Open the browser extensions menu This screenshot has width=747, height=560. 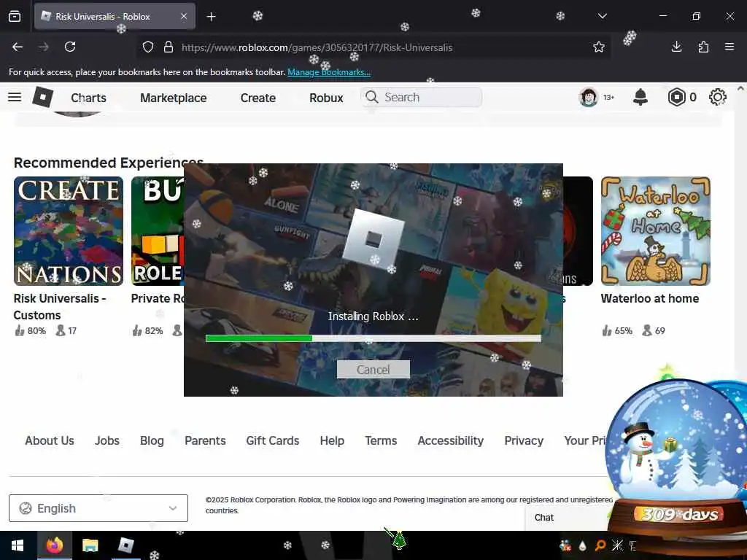coord(703,47)
